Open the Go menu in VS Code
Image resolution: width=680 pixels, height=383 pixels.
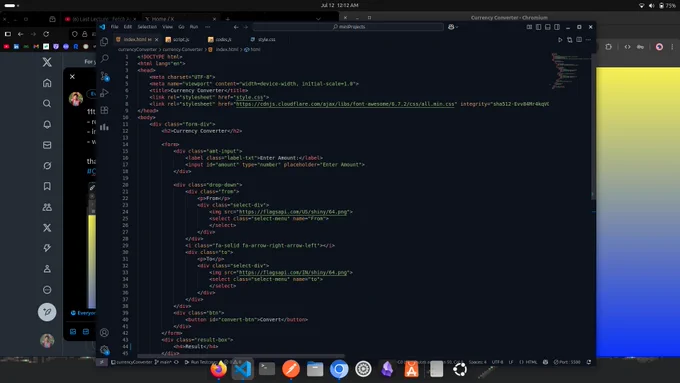click(181, 27)
